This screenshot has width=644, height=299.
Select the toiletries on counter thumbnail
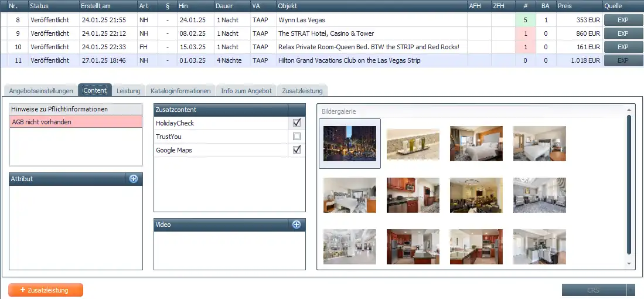(413, 144)
